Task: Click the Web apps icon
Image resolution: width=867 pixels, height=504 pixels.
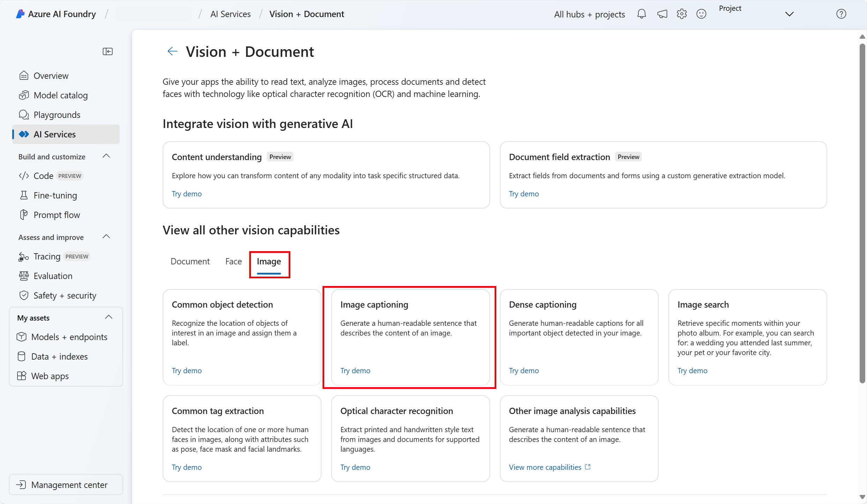Action: click(21, 376)
